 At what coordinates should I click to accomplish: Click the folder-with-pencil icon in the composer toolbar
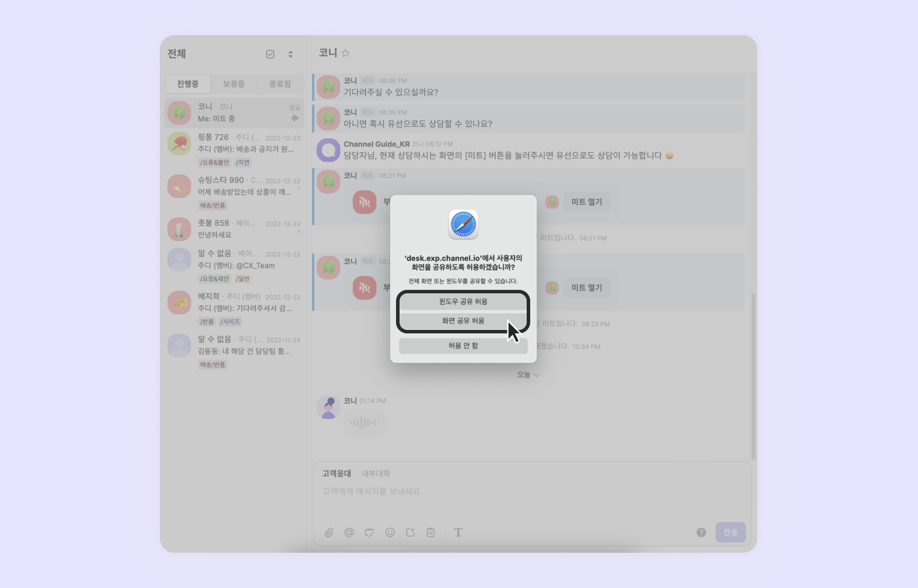click(370, 533)
